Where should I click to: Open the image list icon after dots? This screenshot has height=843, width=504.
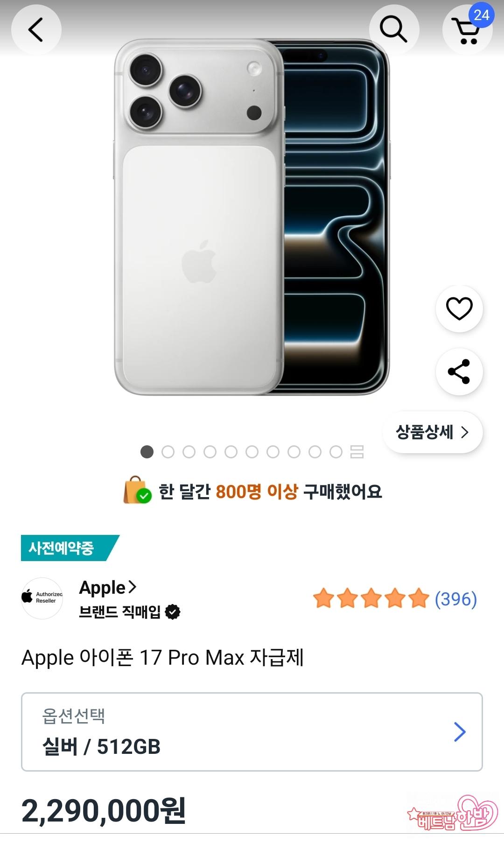pyautogui.click(x=357, y=452)
